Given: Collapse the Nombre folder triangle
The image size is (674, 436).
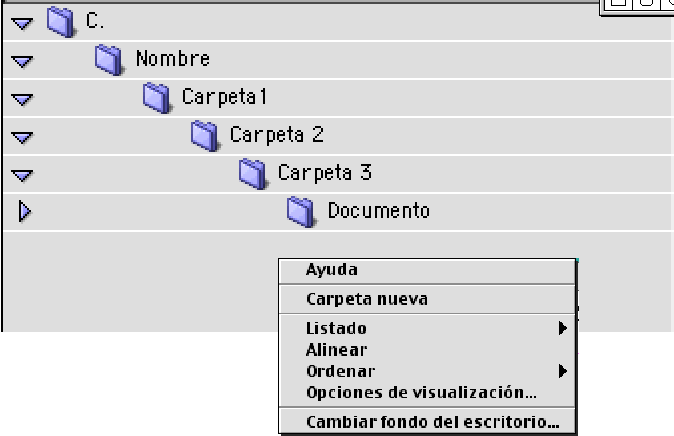Looking at the screenshot, I should coord(22,61).
